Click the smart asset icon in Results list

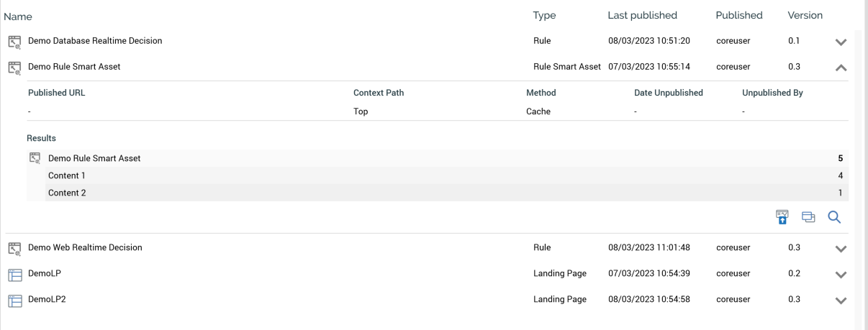tap(35, 158)
